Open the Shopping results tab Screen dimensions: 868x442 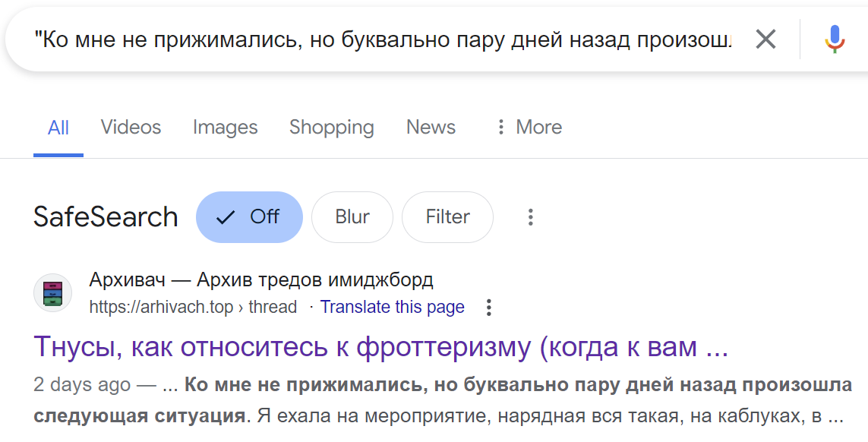[332, 127]
